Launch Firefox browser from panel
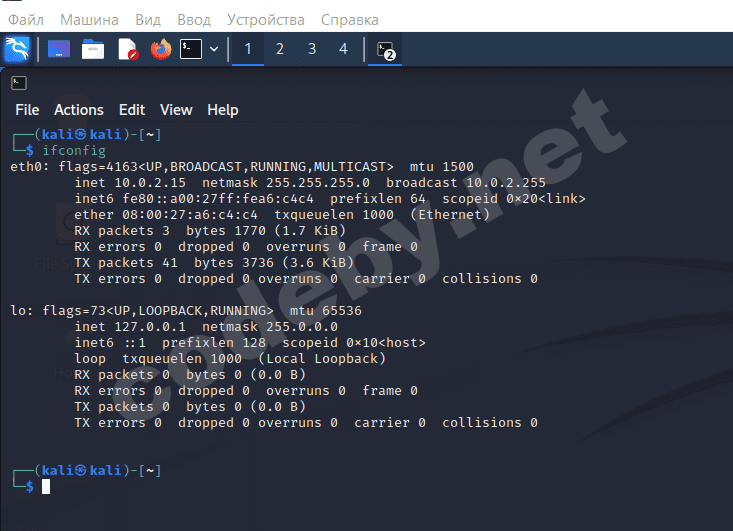Viewport: 733px width, 531px height. coord(161,49)
